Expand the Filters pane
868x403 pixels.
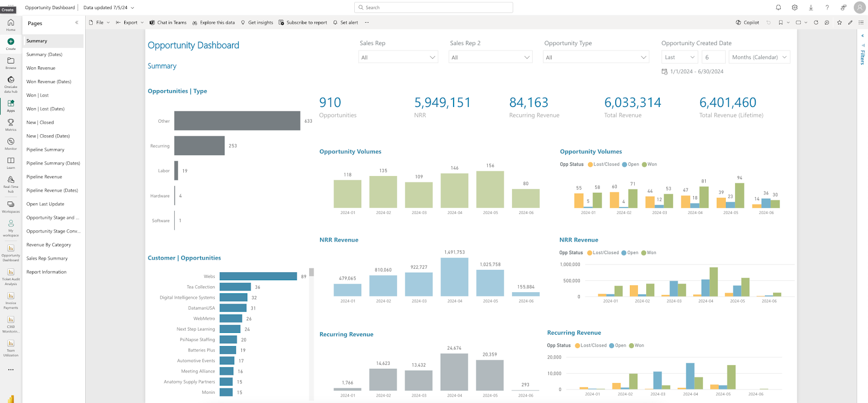coord(863,36)
